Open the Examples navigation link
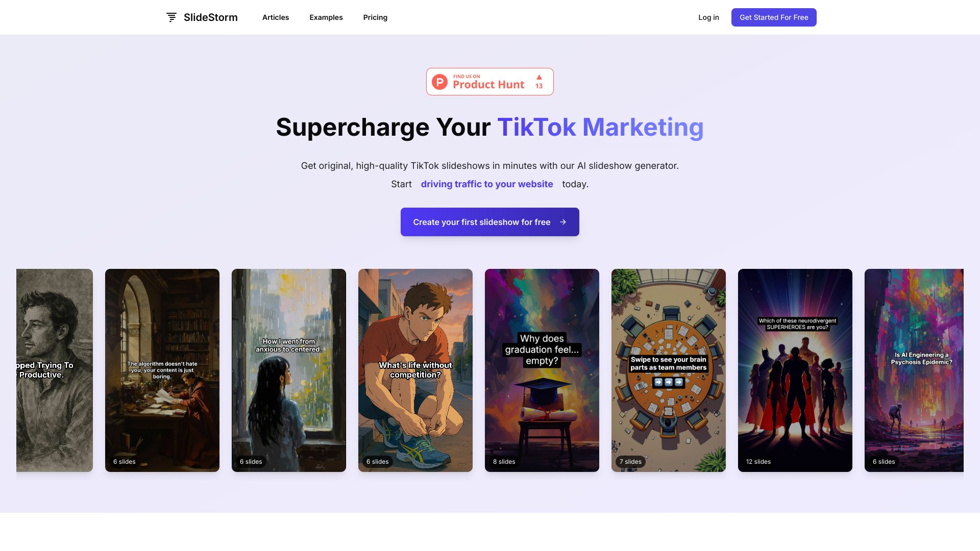Screen dimensions: 980x551 pos(326,17)
